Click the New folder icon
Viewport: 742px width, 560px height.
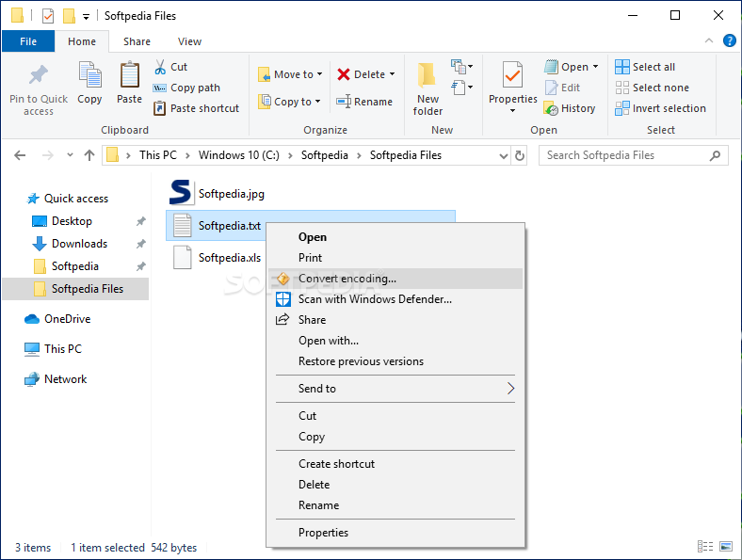click(x=427, y=74)
